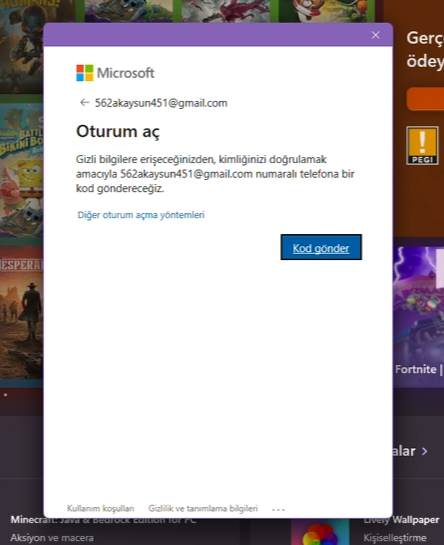Viewport: 444px width, 545px height.
Task: Open Kullanım koşulları link
Action: pos(100,509)
